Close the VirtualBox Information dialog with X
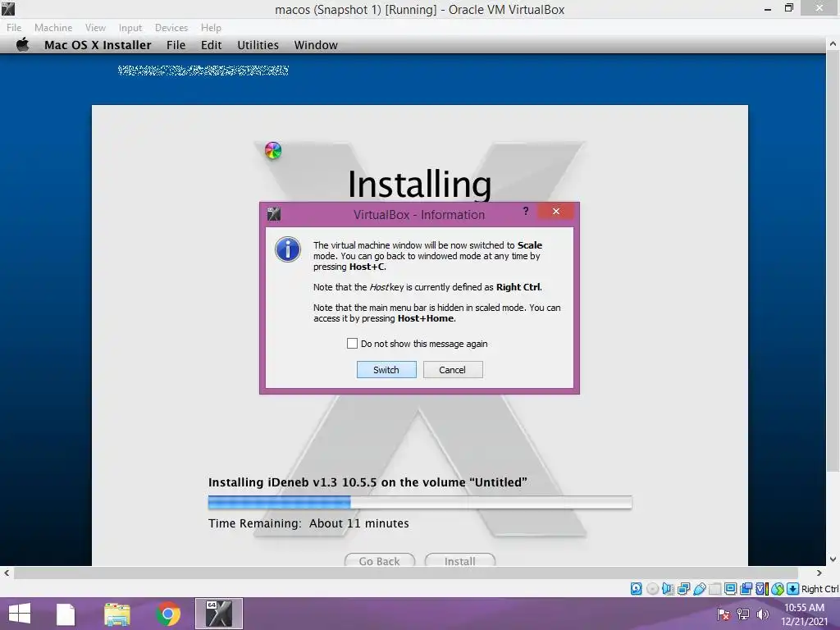This screenshot has height=630, width=840. tap(555, 211)
